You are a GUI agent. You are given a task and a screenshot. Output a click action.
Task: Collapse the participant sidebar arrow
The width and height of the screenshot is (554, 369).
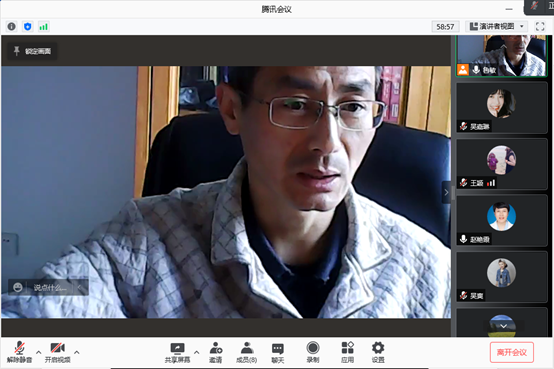(x=446, y=192)
